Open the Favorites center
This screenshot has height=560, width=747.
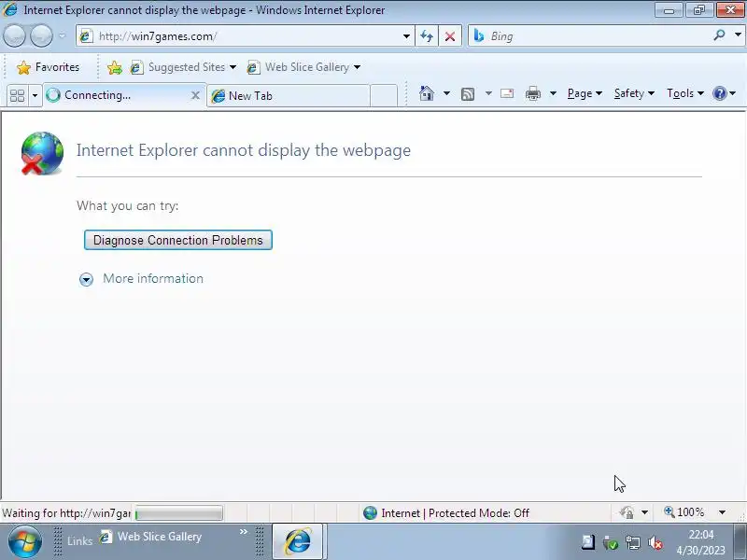point(48,67)
